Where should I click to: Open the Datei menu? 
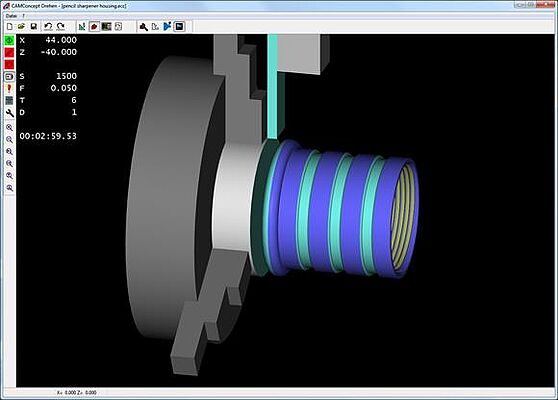click(11, 16)
